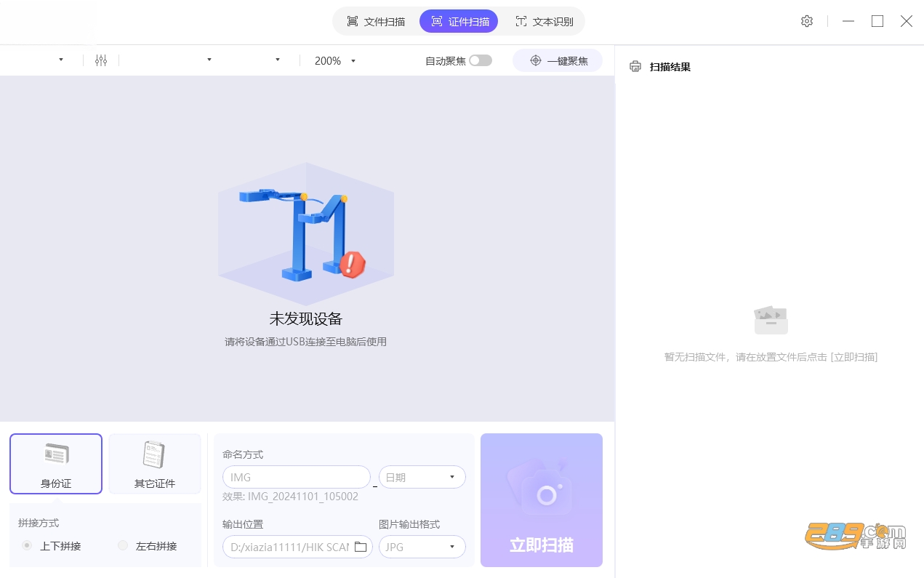Click the 拼接方式 label
Screen dimensions: 924x578
click(39, 523)
